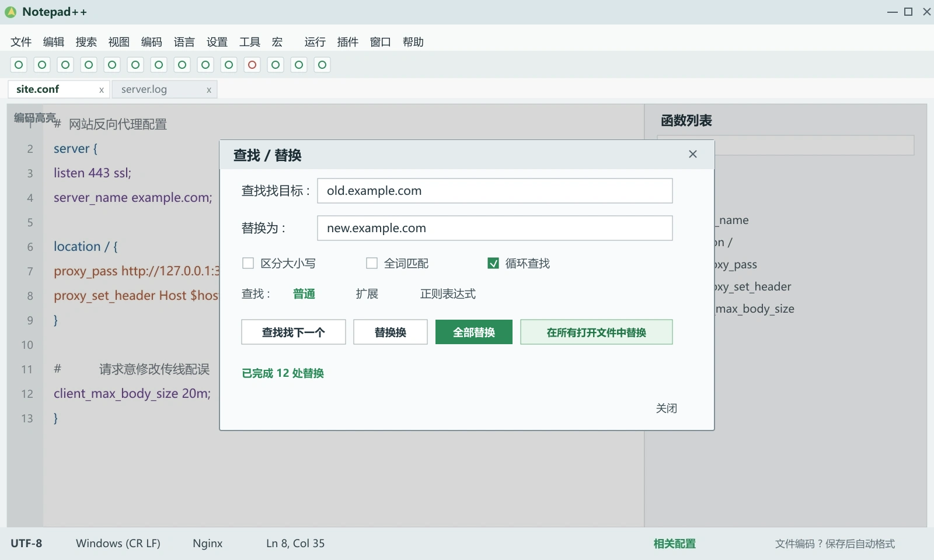The width and height of the screenshot is (934, 560).
Task: Select the max_body_size entry in function list
Action: click(755, 309)
